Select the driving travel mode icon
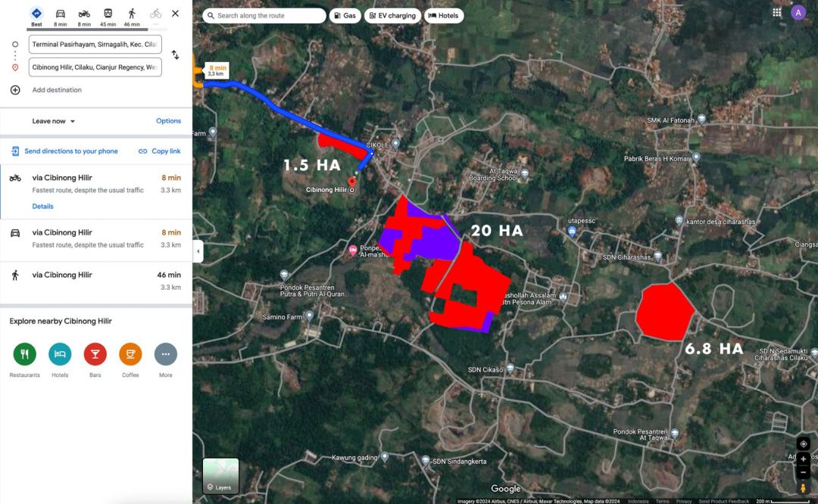The height and width of the screenshot is (504, 818). [61, 14]
